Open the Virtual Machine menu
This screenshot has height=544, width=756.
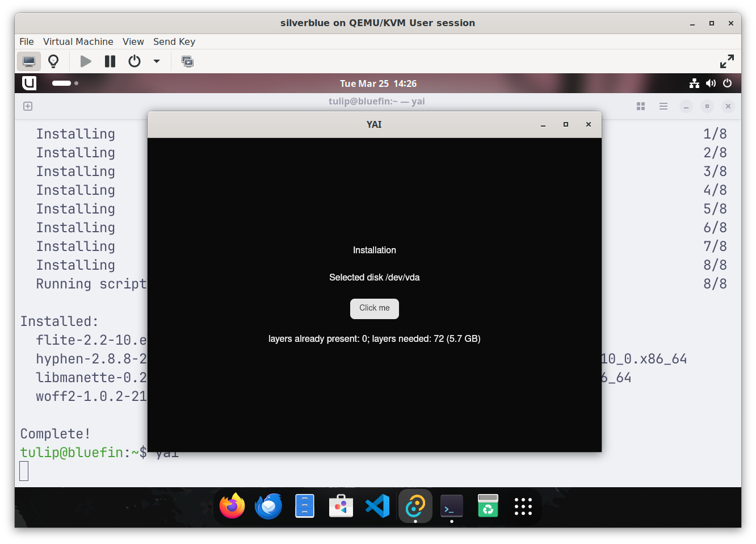78,41
